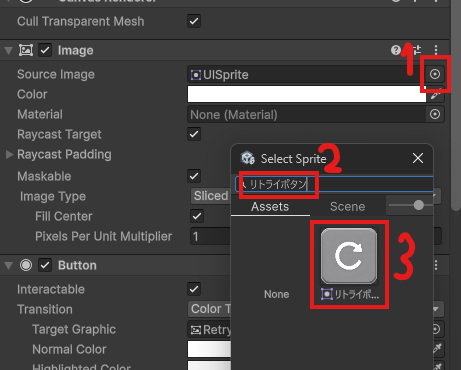Adjust the thumbnail size slider handle
This screenshot has width=461, height=370.
coord(418,205)
